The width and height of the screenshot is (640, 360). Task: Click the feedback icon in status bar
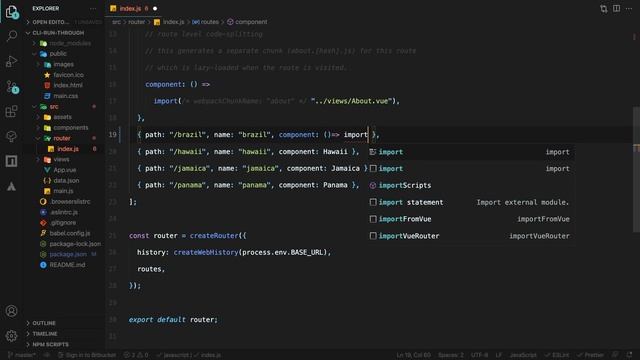pyautogui.click(x=615, y=355)
